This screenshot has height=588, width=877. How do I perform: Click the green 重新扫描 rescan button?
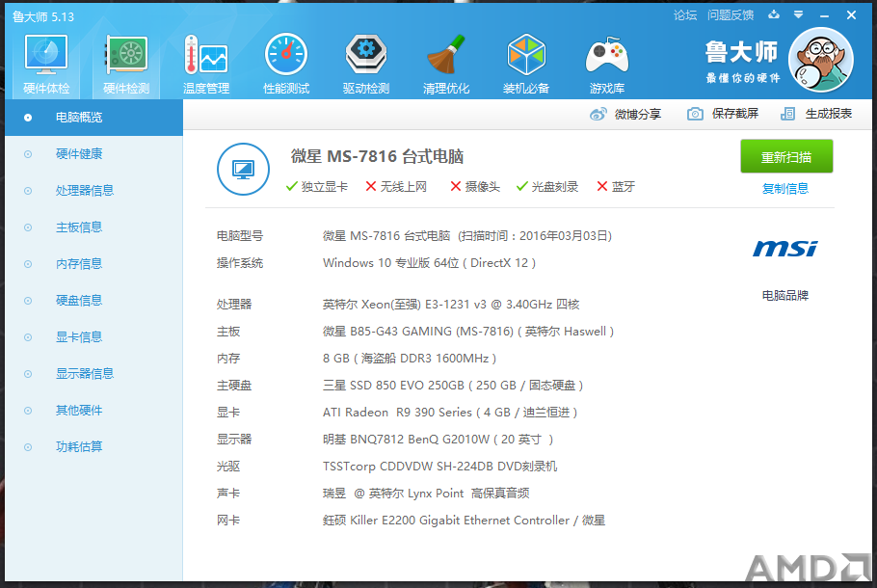tap(786, 157)
